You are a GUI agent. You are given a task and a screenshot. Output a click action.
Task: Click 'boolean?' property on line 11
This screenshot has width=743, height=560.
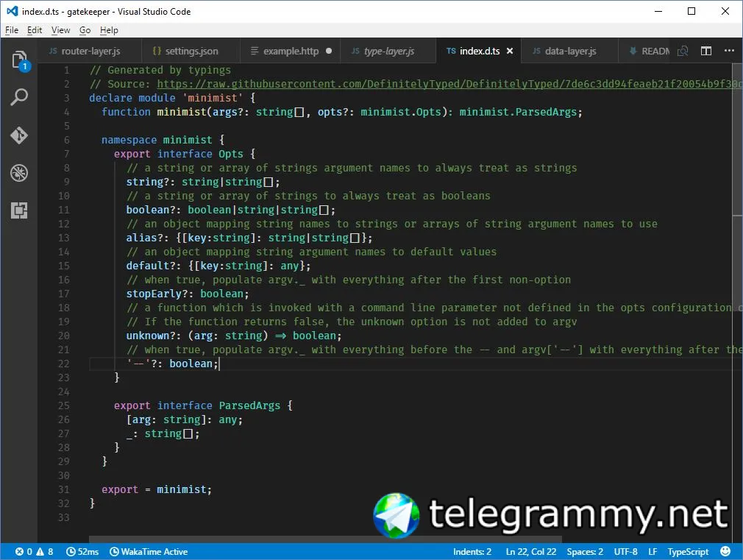[x=151, y=210]
